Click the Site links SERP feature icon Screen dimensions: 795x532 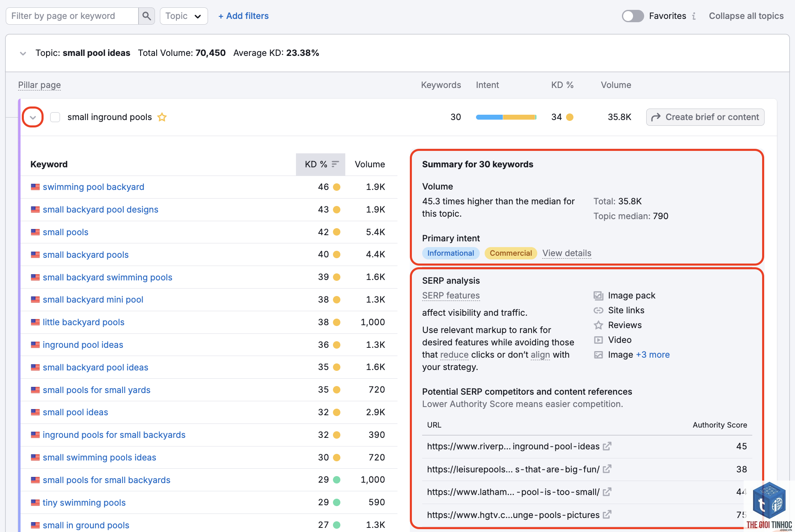[x=598, y=310]
